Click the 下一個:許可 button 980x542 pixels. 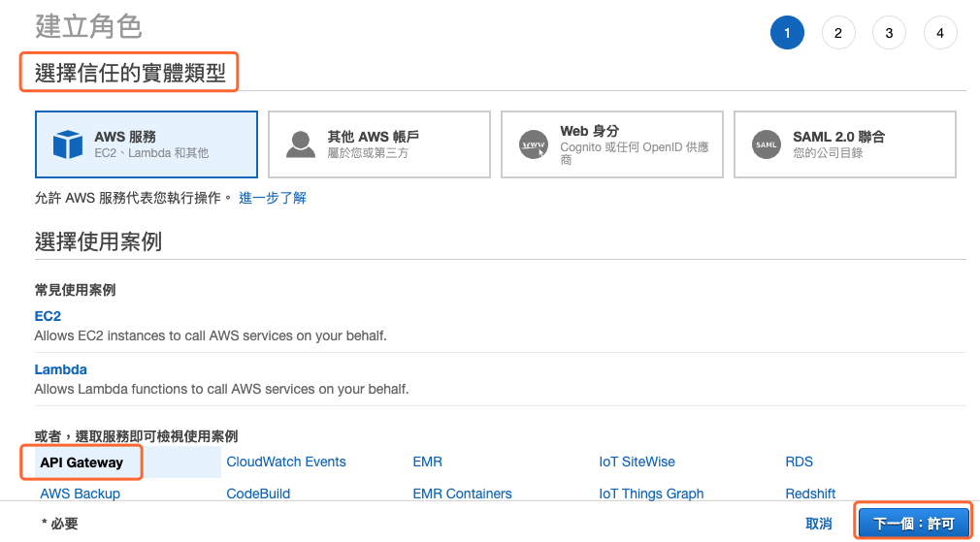914,523
